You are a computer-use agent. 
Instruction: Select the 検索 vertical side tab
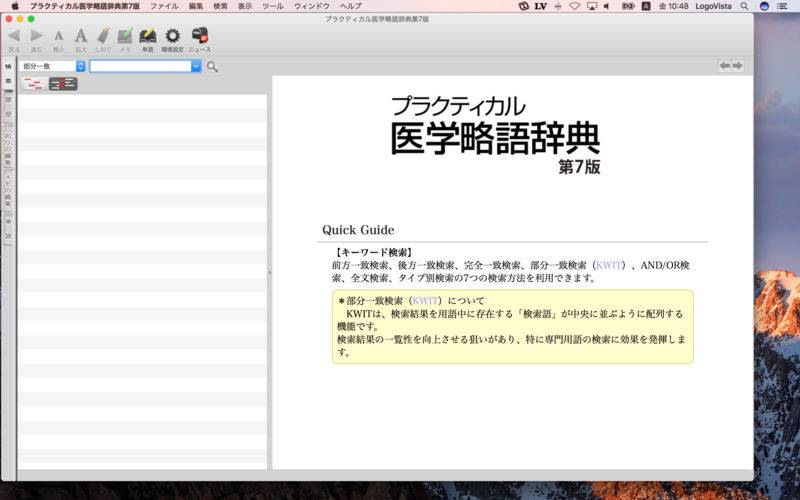8,74
